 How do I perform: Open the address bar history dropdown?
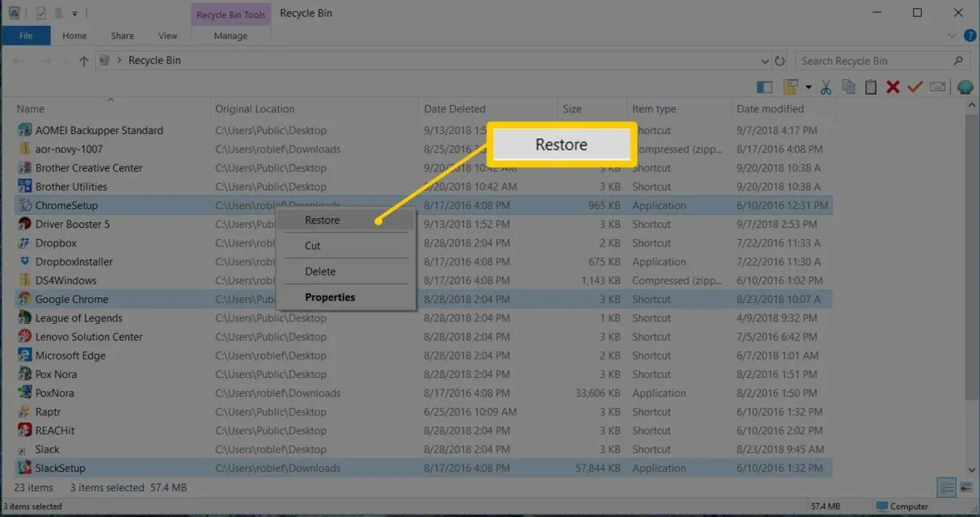point(765,61)
